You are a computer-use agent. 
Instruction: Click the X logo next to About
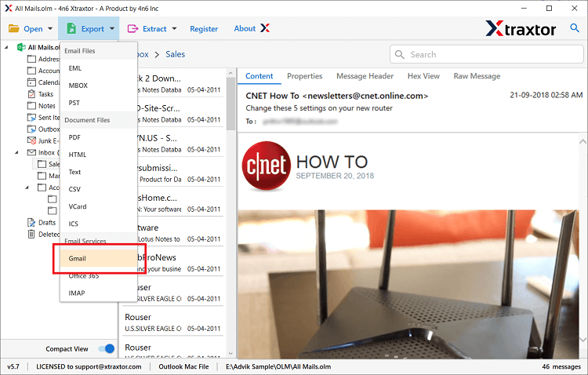[265, 28]
